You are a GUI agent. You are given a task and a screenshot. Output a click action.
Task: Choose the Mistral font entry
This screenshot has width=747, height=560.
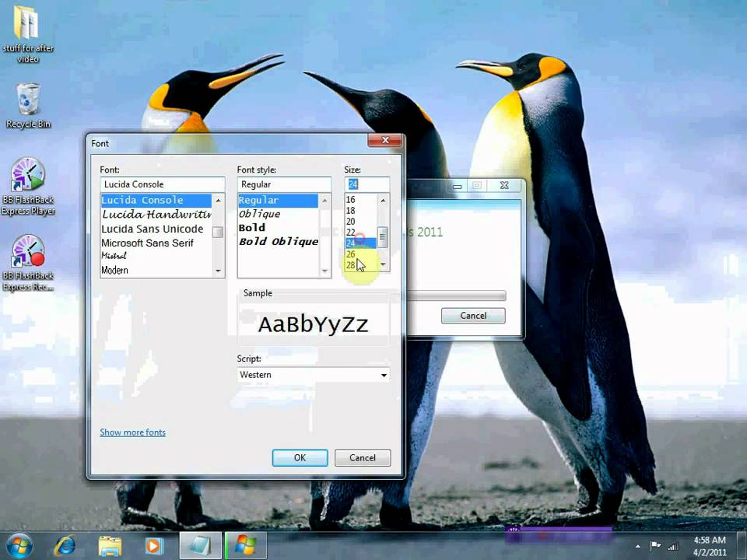click(156, 256)
